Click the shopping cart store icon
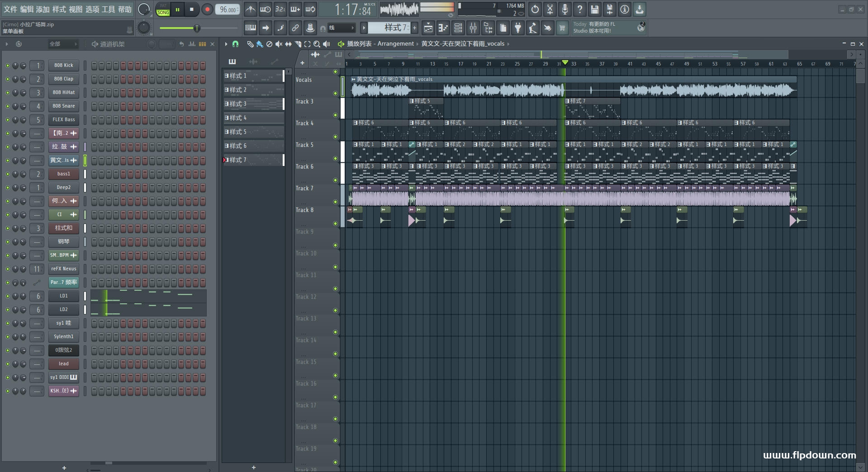This screenshot has height=472, width=868. pyautogui.click(x=562, y=28)
